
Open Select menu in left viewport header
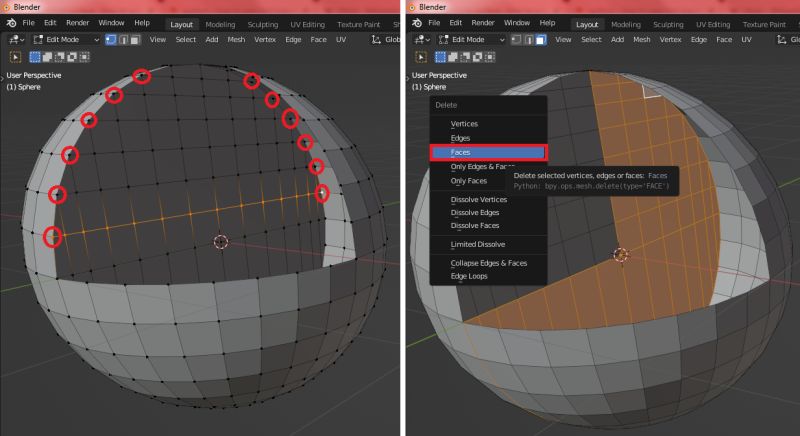coord(186,39)
